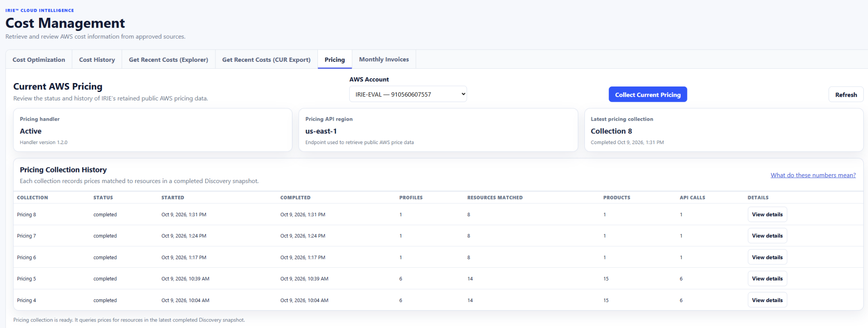Click the Cost Management page title
This screenshot has width=868, height=328.
click(x=65, y=23)
